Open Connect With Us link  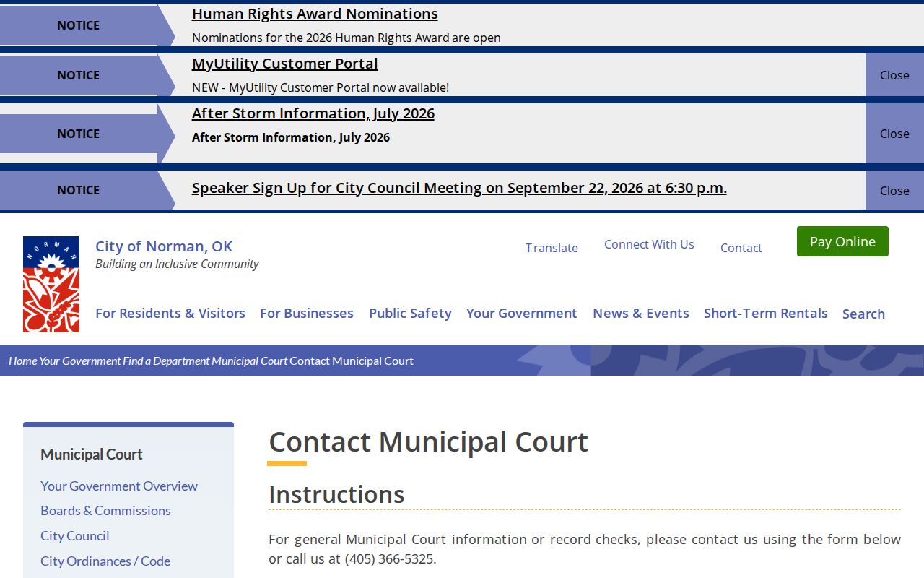coord(649,244)
